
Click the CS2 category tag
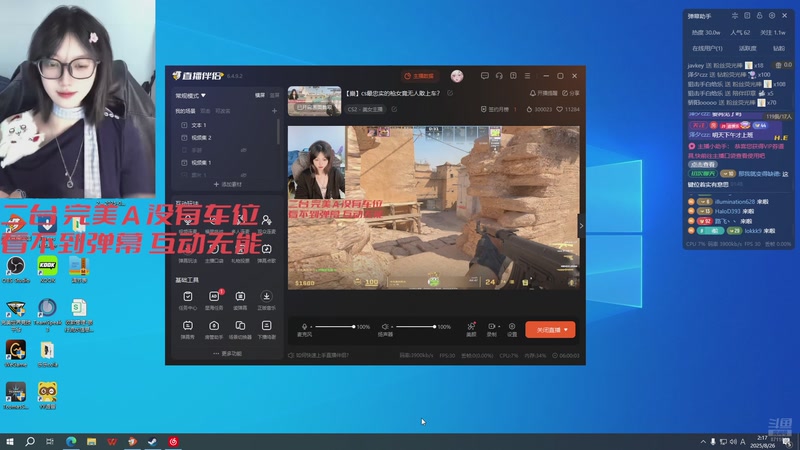click(365, 109)
